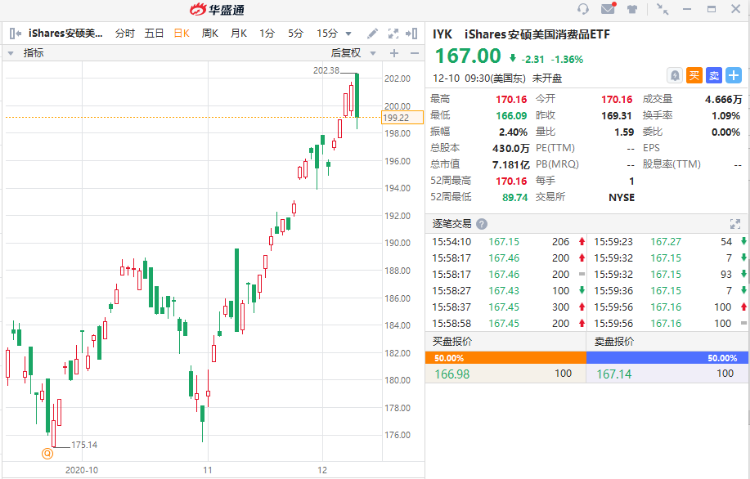Collapse the left panel via bracket arrow icon
This screenshot has height=479, width=750.
click(15, 33)
